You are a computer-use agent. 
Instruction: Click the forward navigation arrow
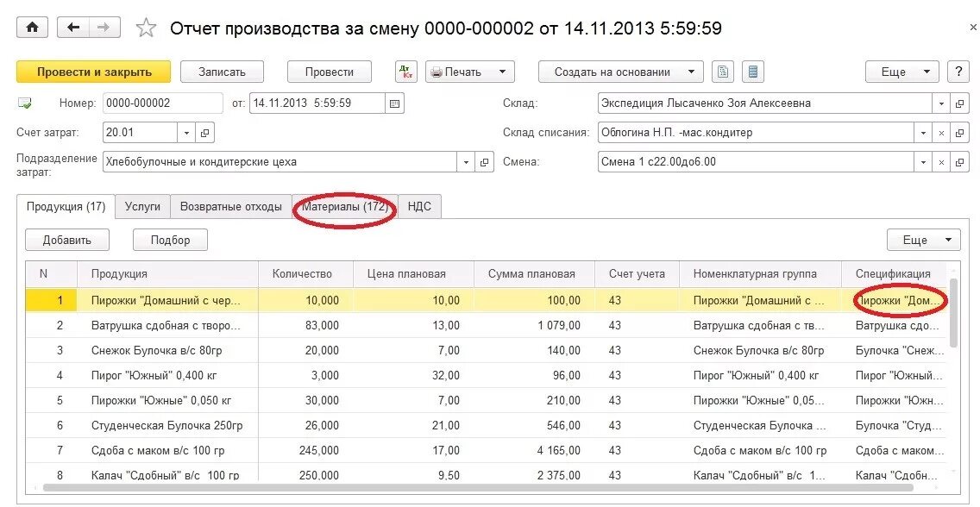coord(102,27)
